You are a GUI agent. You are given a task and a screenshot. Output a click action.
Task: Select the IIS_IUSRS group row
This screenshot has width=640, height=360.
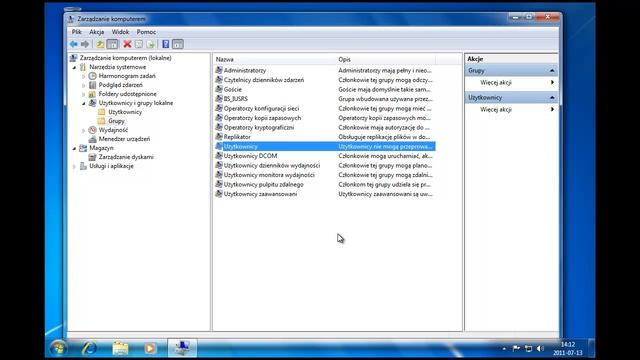[324, 99]
